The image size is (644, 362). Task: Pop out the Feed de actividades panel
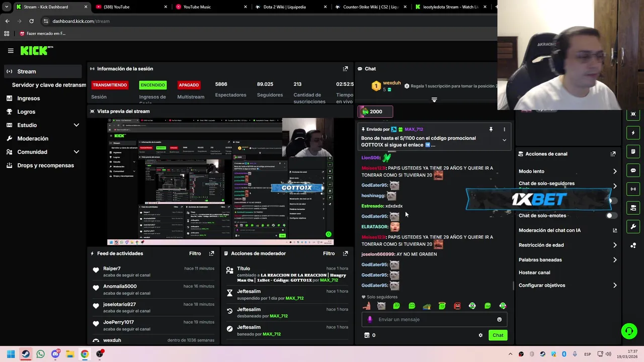coord(212,253)
